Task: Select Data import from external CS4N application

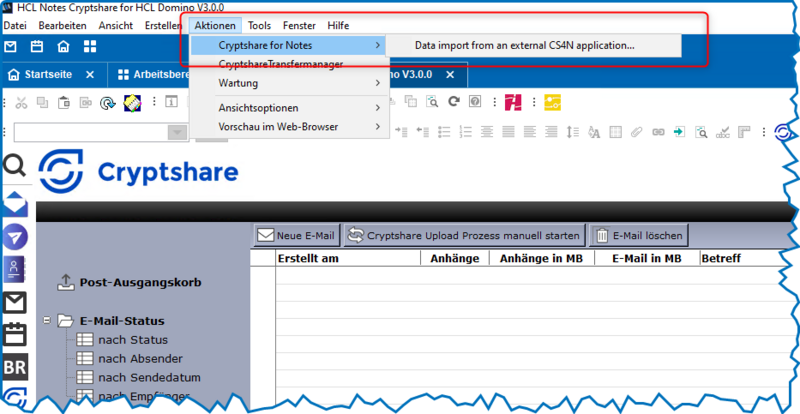Action: 524,45
